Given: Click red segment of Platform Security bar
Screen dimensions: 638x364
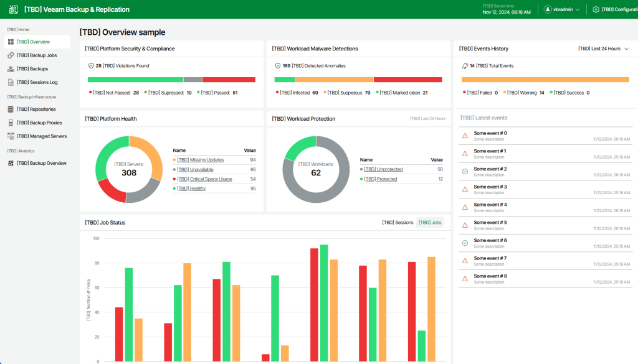Looking at the screenshot, I should (x=229, y=80).
